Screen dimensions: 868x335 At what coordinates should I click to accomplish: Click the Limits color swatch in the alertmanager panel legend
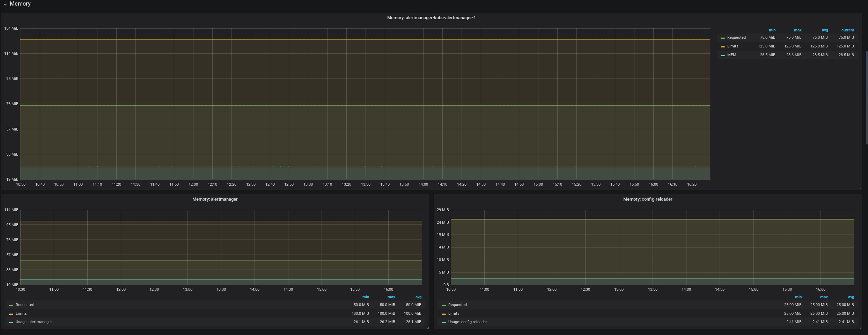[x=11, y=314]
